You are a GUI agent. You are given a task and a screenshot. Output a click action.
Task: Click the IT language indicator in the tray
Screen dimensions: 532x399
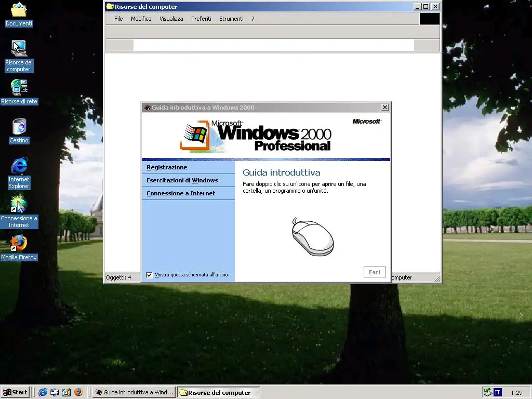tap(497, 392)
